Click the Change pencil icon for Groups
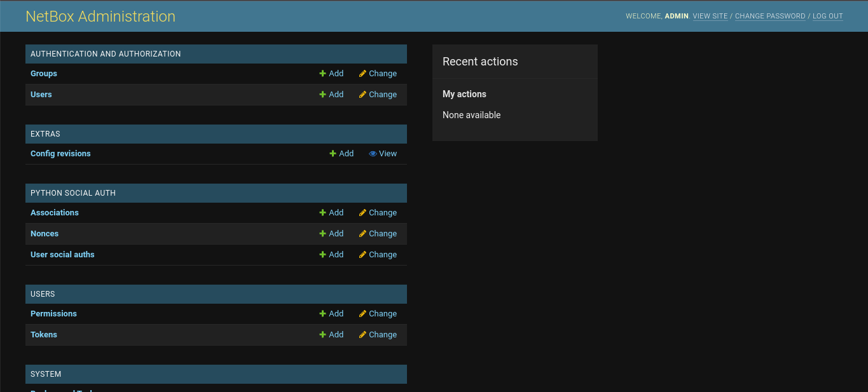868x392 pixels. [361, 73]
